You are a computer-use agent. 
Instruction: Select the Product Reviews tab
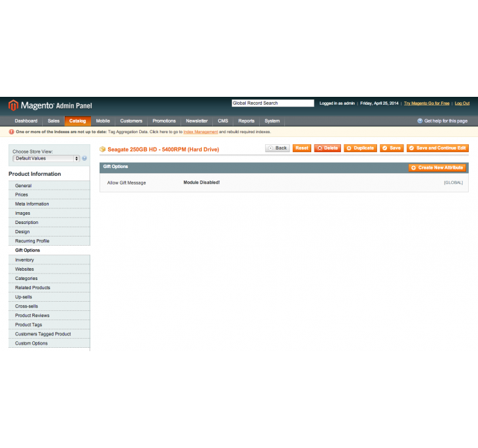click(x=49, y=316)
